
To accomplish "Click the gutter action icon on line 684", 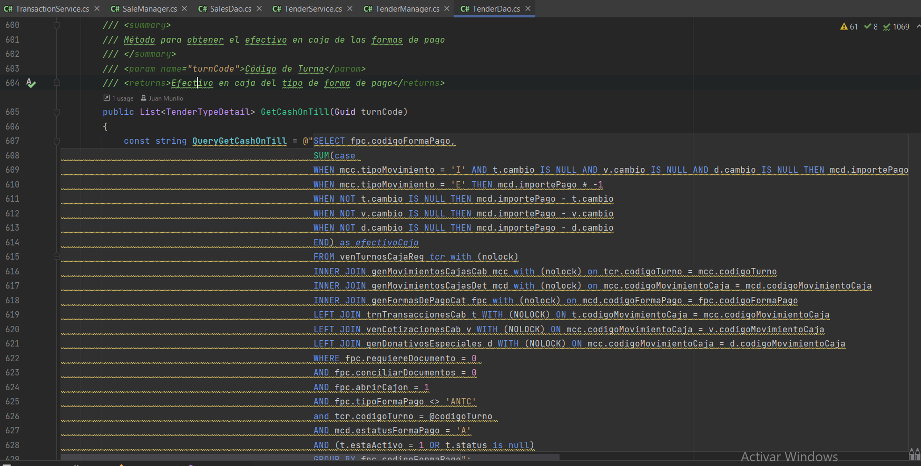I will pos(31,84).
